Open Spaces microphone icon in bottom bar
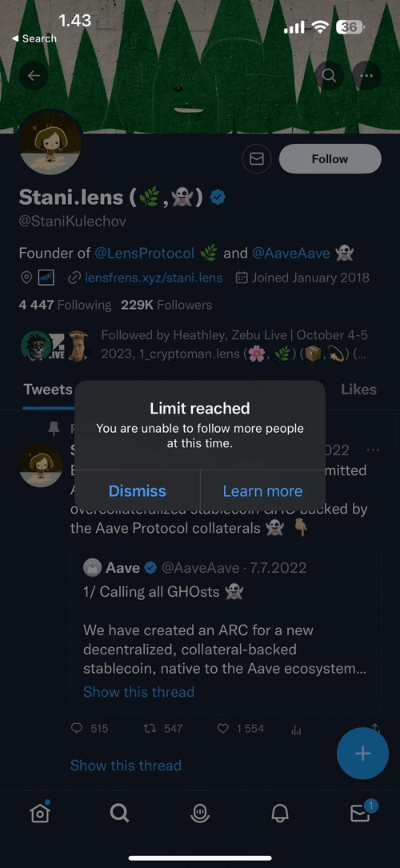 pyautogui.click(x=200, y=813)
